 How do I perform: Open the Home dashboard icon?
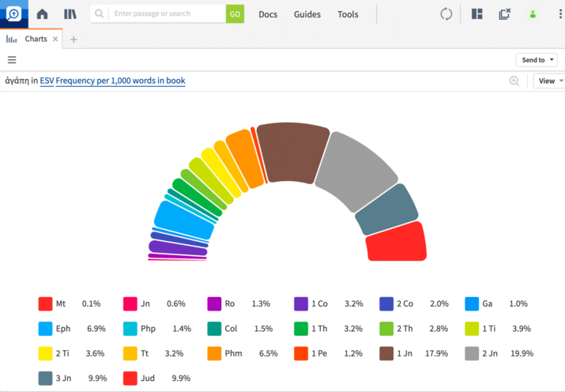pyautogui.click(x=43, y=14)
